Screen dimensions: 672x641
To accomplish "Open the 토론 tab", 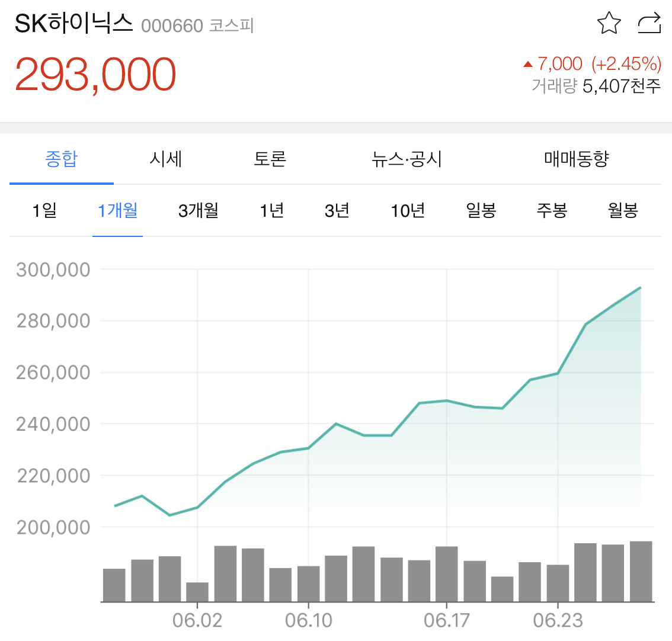I will pyautogui.click(x=270, y=159).
